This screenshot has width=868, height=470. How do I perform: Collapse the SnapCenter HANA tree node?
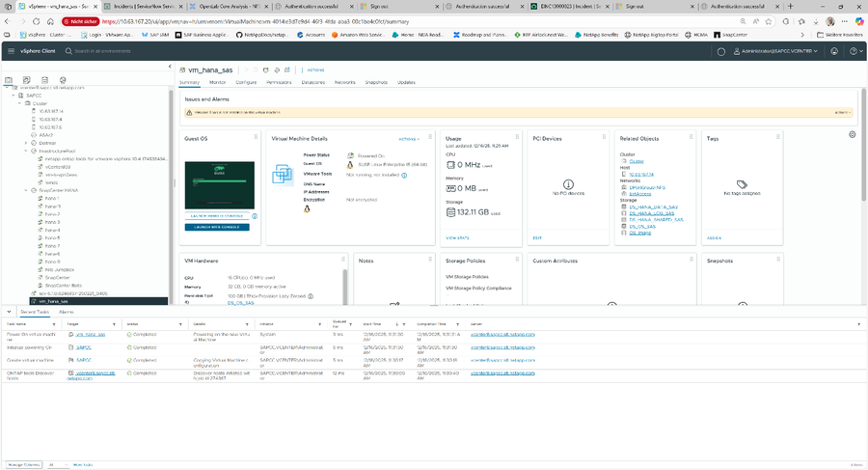pos(26,190)
